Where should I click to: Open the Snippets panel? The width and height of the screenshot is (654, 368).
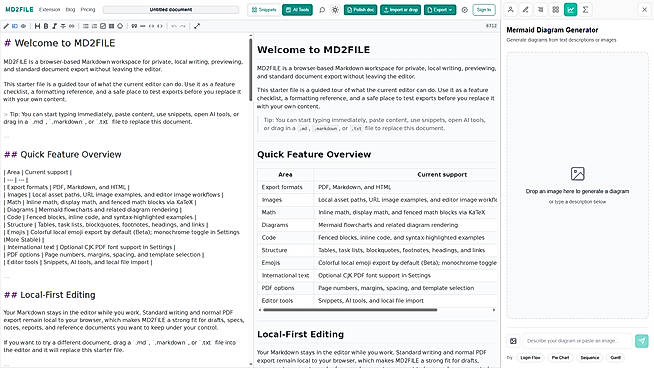pos(264,10)
